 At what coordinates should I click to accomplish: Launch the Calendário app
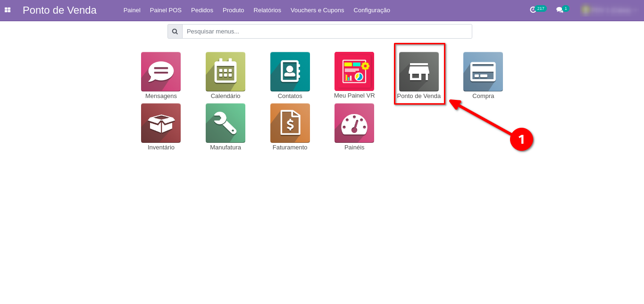(226, 72)
